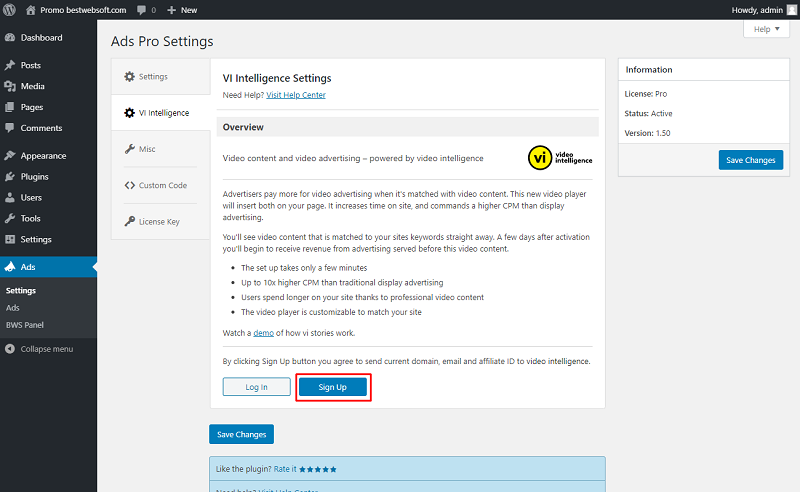Viewport: 800px width, 492px height.
Task: Click the gear icon of Settings tab
Action: pos(130,77)
